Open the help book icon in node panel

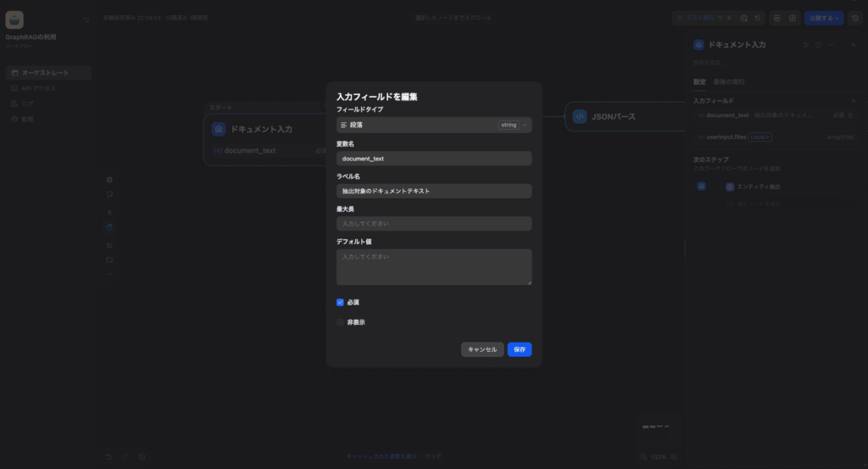point(819,45)
